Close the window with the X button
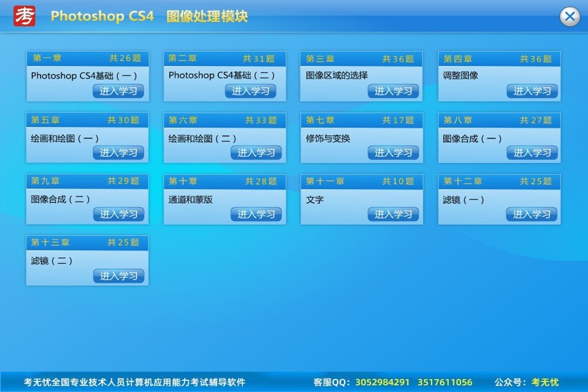 point(569,16)
